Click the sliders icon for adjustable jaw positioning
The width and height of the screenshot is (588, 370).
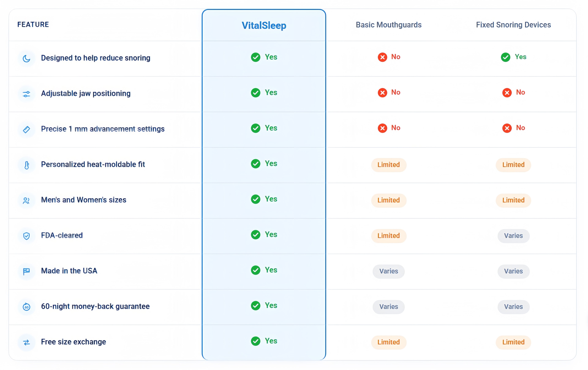coord(26,94)
